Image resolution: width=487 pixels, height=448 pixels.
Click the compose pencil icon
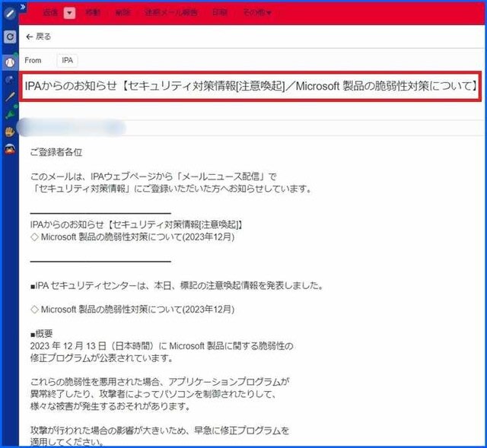click(10, 14)
